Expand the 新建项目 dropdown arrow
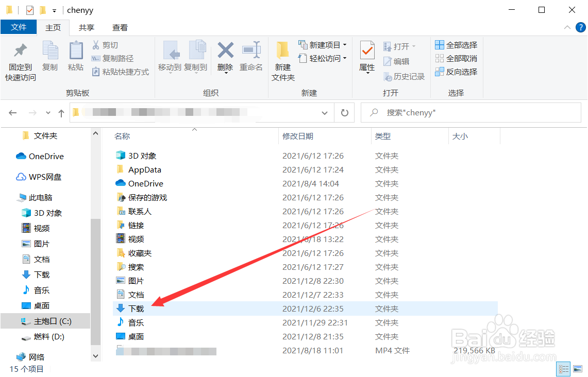This screenshot has width=588, height=377. click(345, 44)
